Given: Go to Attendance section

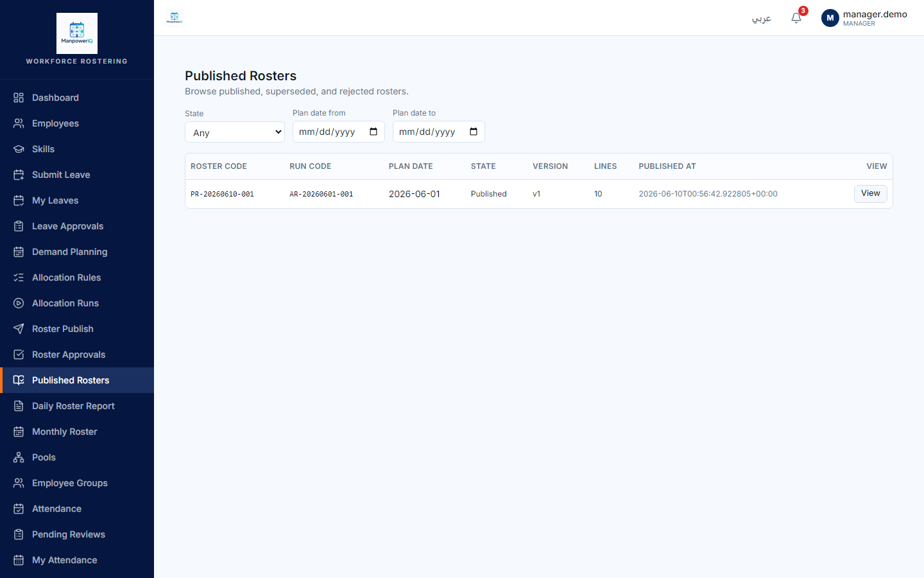Looking at the screenshot, I should (77, 509).
